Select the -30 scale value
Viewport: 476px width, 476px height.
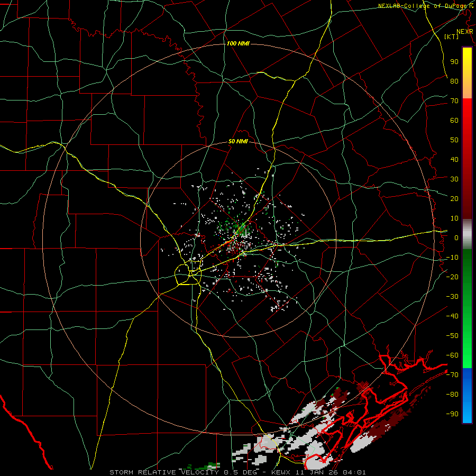tap(452, 297)
